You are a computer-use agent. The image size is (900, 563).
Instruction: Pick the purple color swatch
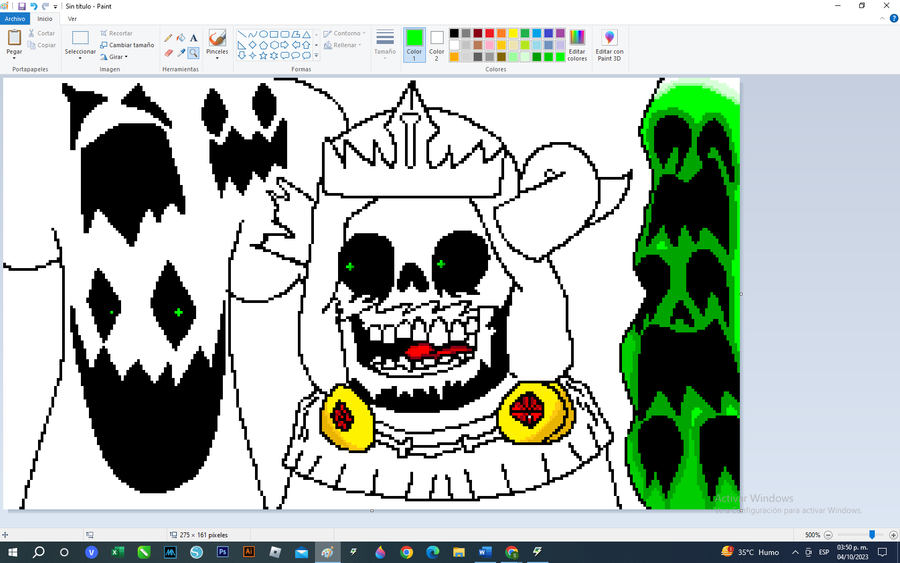click(x=560, y=33)
